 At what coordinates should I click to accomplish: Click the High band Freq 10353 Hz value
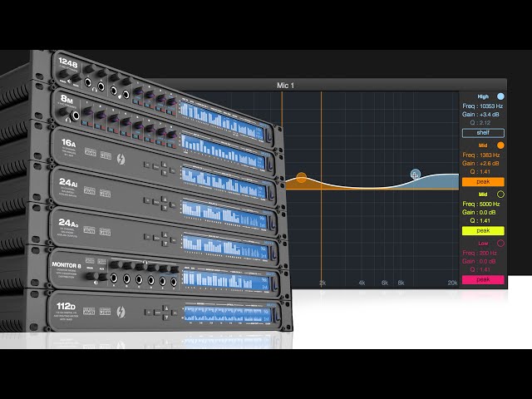pyautogui.click(x=482, y=106)
